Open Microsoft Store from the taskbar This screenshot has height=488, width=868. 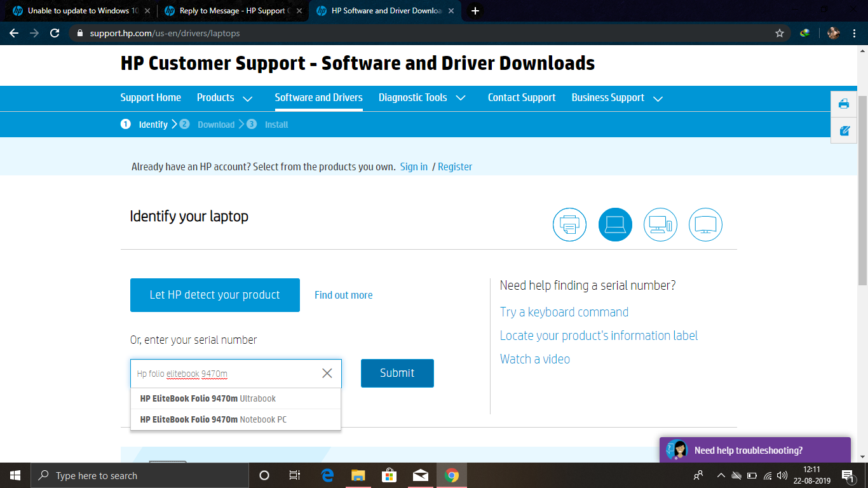(389, 475)
